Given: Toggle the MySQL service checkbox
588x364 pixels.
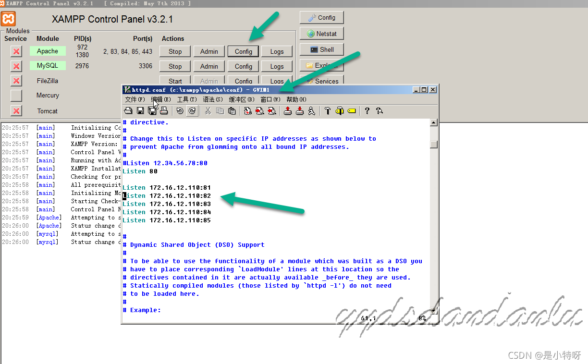Looking at the screenshot, I should pos(16,66).
